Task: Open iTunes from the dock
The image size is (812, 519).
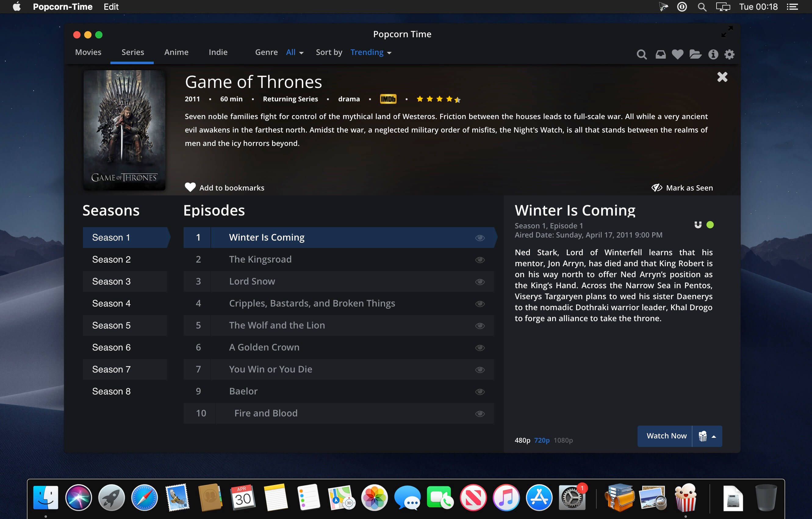Action: [x=506, y=497]
